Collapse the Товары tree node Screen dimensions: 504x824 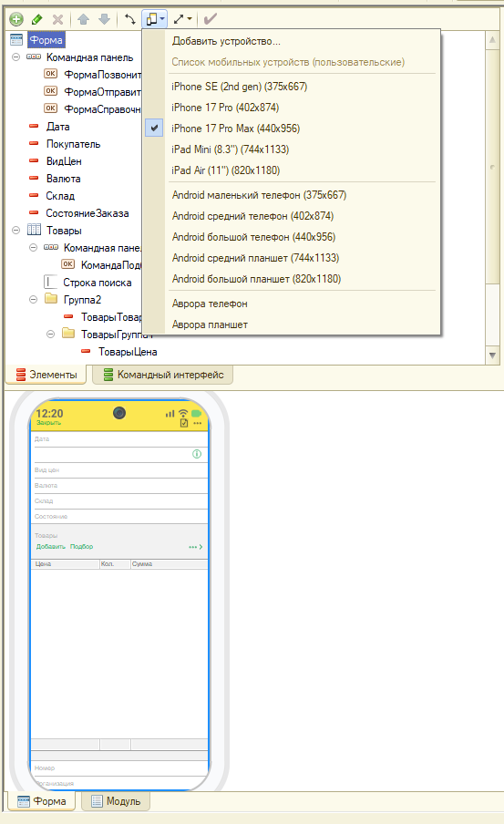point(16,231)
